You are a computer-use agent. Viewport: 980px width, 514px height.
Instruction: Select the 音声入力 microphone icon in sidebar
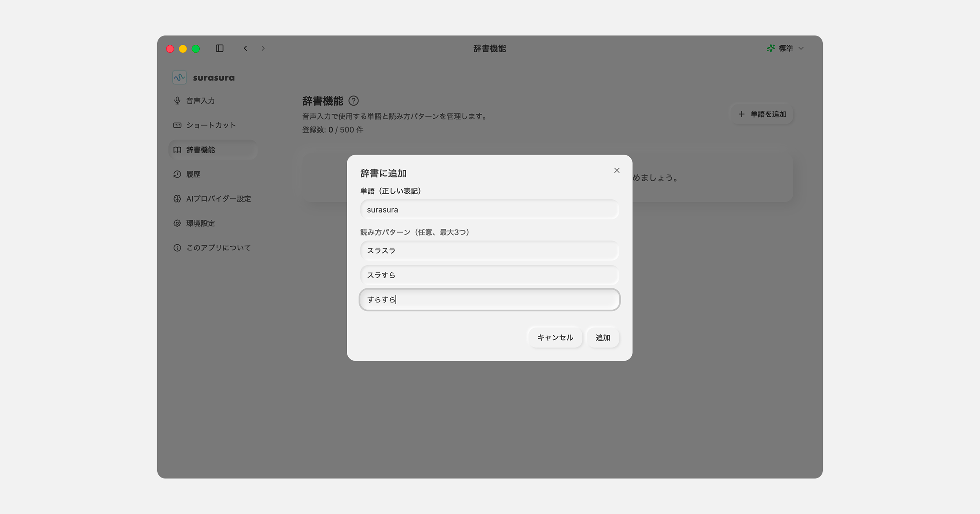pyautogui.click(x=177, y=100)
